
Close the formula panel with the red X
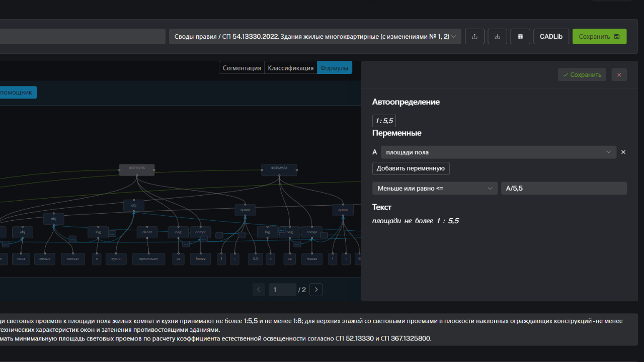619,74
